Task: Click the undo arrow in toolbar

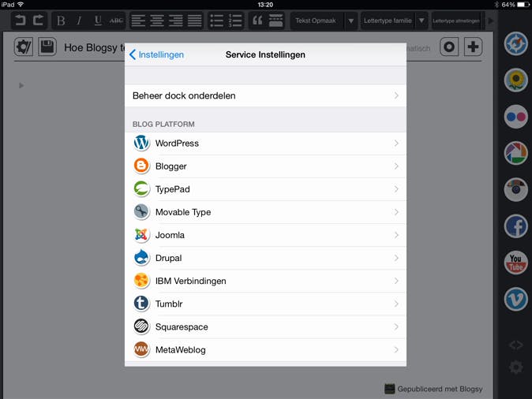Action: [x=21, y=21]
